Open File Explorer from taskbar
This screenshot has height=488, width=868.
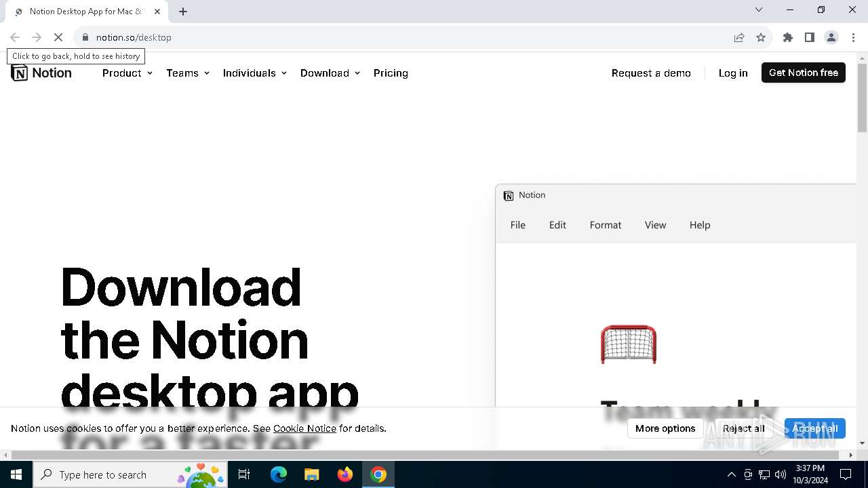click(x=312, y=474)
